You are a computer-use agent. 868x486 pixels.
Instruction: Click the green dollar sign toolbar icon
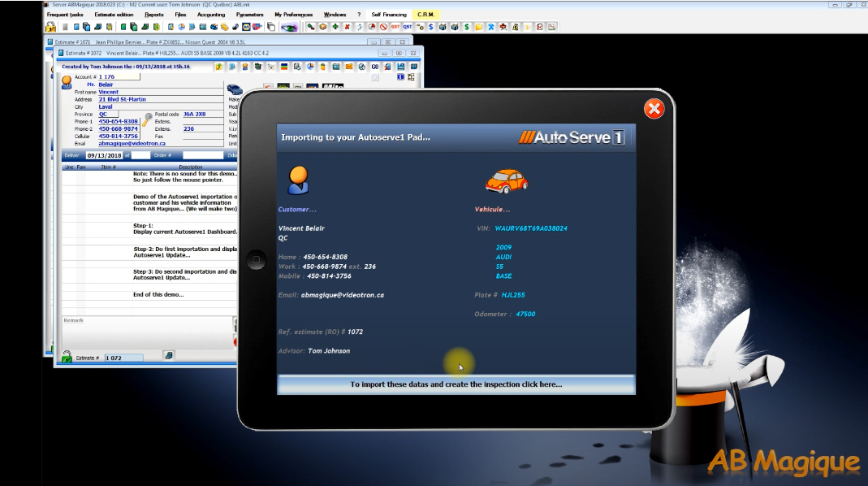pos(466,27)
